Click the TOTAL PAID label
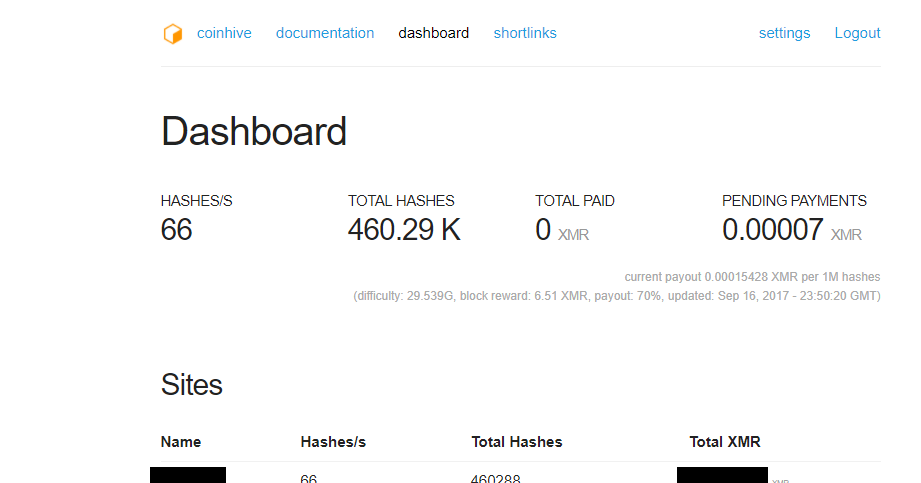The image size is (921, 483). pyautogui.click(x=574, y=201)
